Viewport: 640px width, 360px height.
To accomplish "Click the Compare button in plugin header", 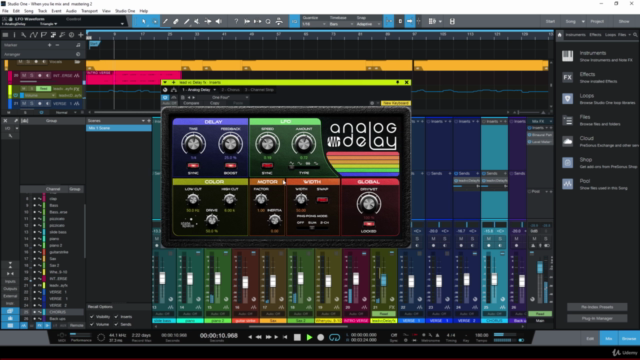I will pyautogui.click(x=191, y=103).
